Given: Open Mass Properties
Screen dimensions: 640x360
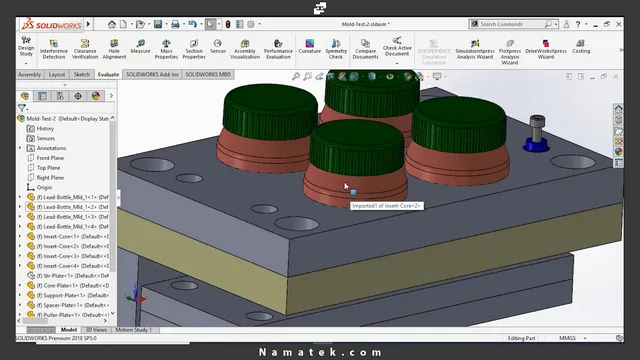Looking at the screenshot, I should 166,49.
